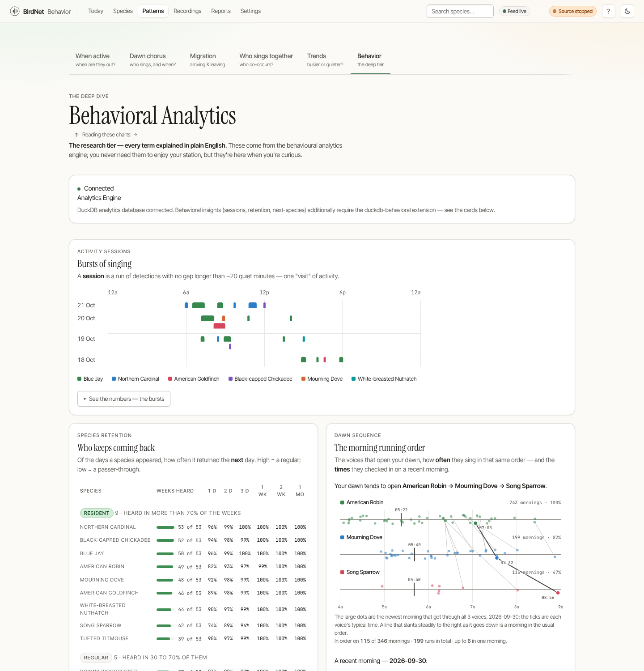Switch to the Trends tab
This screenshot has width=644, height=671.
click(325, 60)
